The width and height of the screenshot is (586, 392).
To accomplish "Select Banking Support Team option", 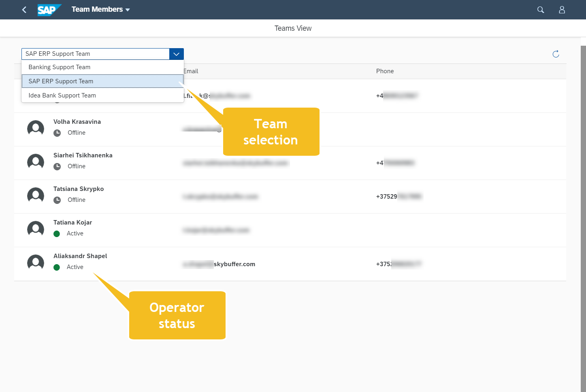I will pyautogui.click(x=102, y=67).
